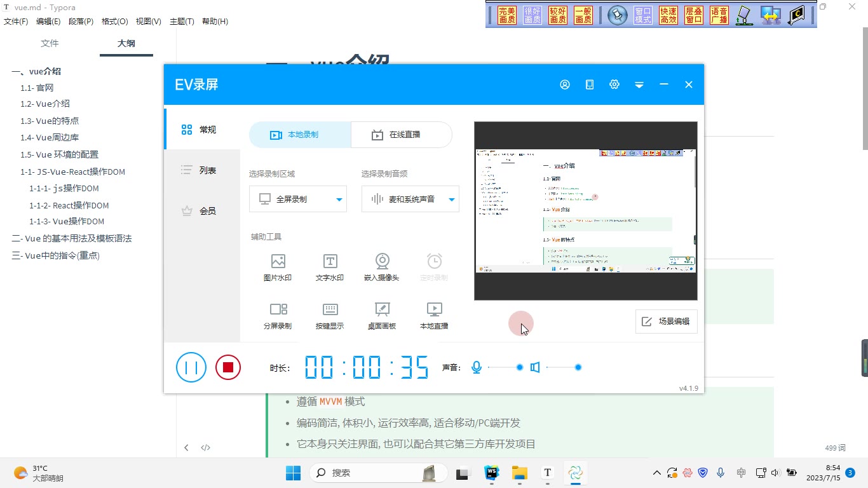Collapse Typora sidebar with the left arrow

[x=186, y=447]
